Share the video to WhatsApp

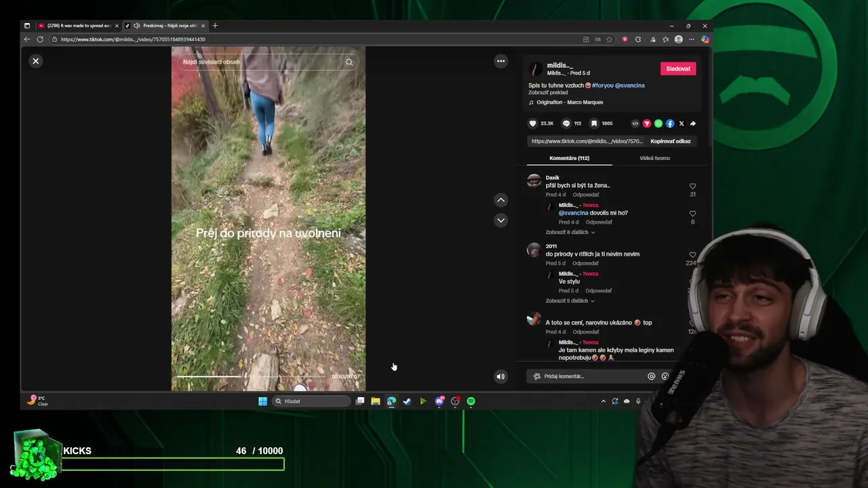pyautogui.click(x=658, y=123)
